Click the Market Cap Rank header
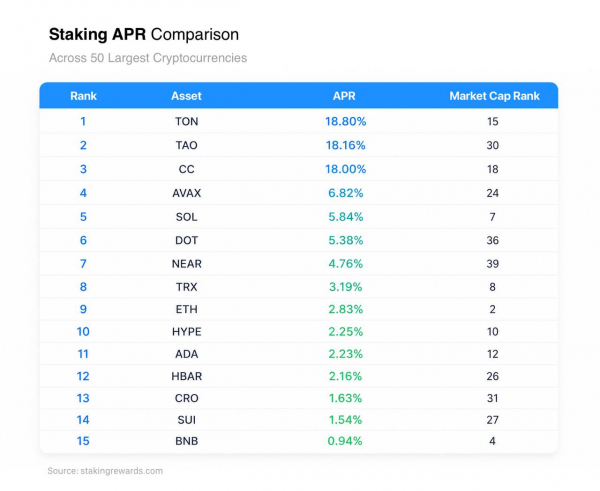The height and width of the screenshot is (491, 600). click(x=494, y=96)
